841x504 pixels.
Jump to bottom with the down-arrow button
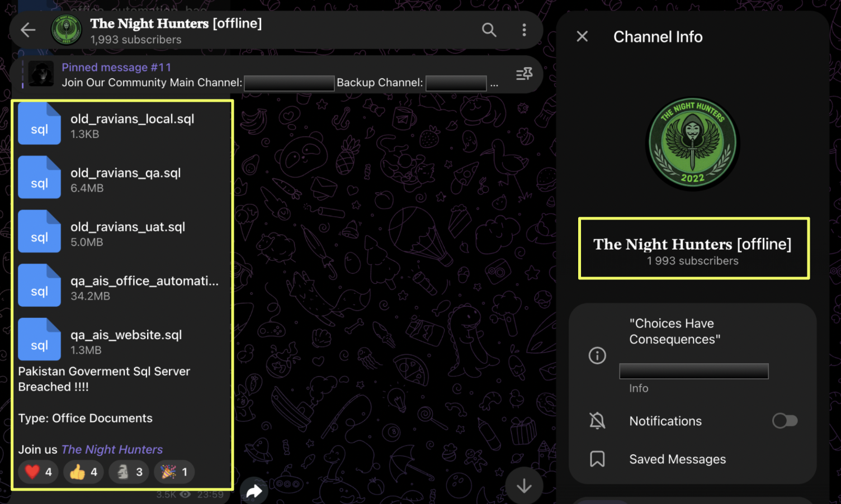coord(524,486)
